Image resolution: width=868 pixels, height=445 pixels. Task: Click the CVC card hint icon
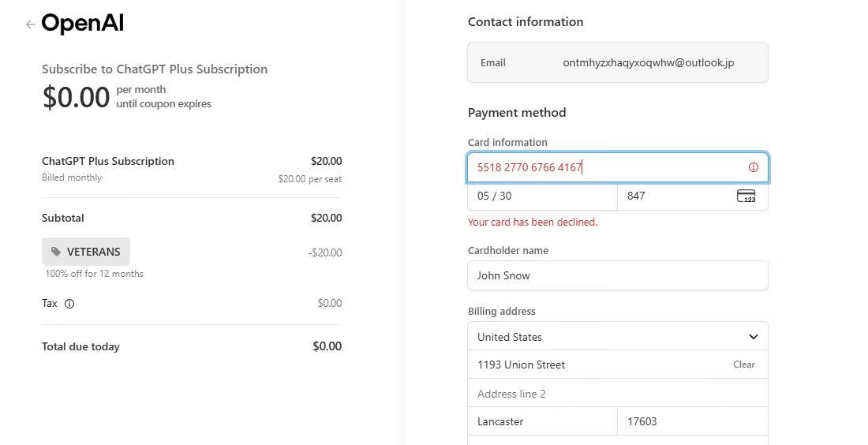[x=746, y=196]
